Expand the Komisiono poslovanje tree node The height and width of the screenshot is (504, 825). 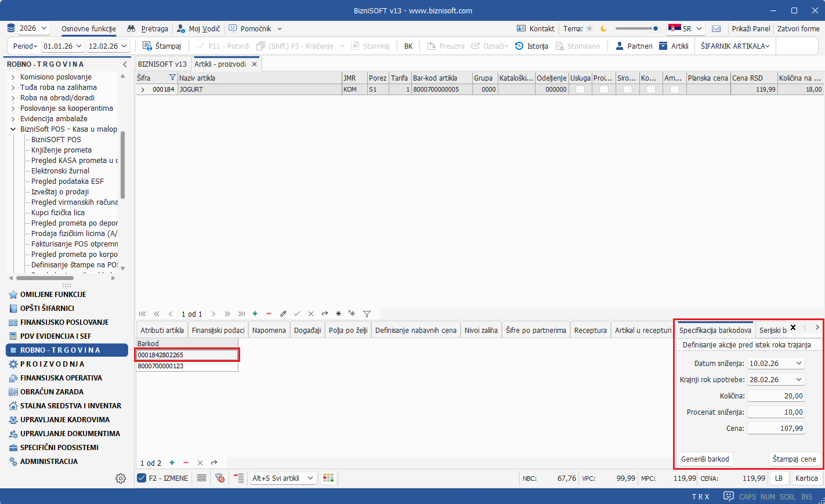coord(13,77)
